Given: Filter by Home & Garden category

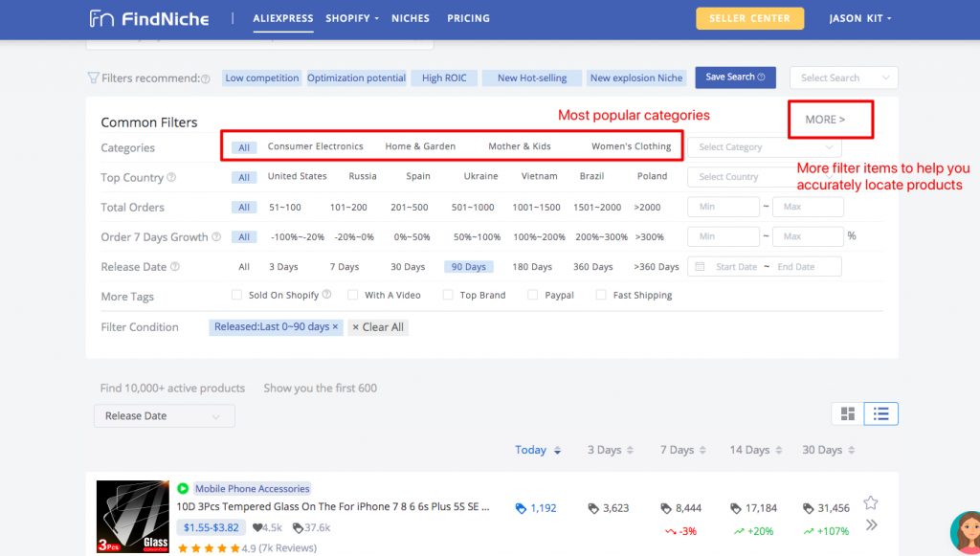Looking at the screenshot, I should [x=420, y=146].
